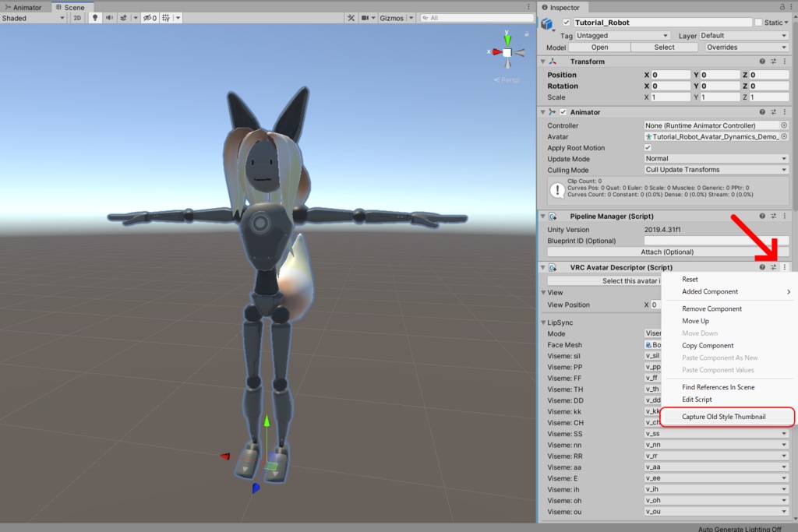Choose Capture Old Style Thumbnail from context menu
Image resolution: width=798 pixels, height=532 pixels.
click(x=726, y=417)
